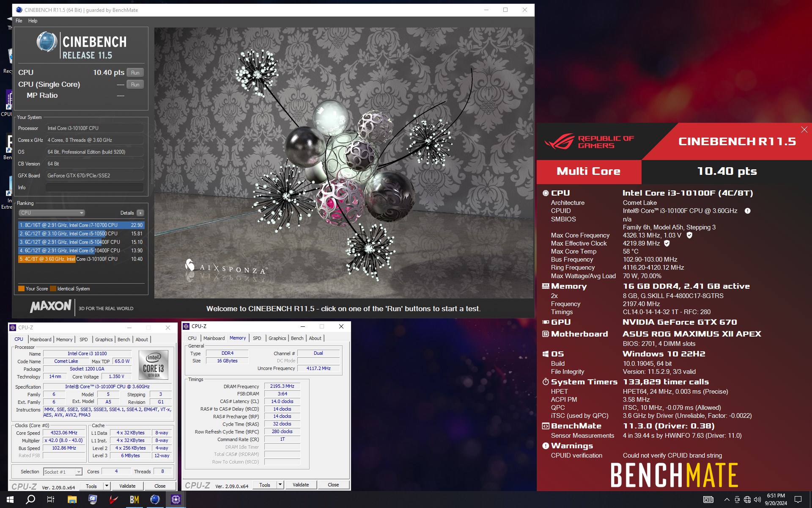Select ranking row four, i5-10400F at 13.90
The image size is (812, 508).
[81, 251]
